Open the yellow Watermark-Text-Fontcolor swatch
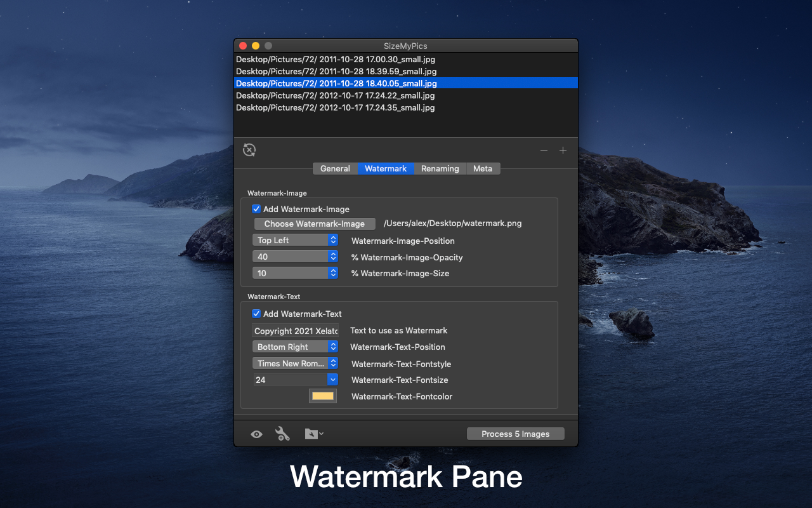Image resolution: width=812 pixels, height=508 pixels. (323, 396)
